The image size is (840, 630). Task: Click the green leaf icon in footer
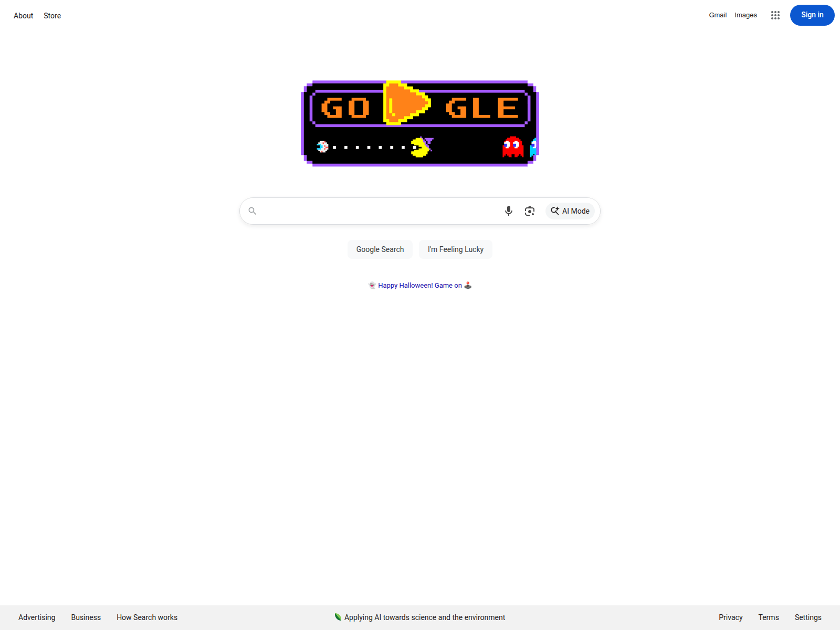338,617
